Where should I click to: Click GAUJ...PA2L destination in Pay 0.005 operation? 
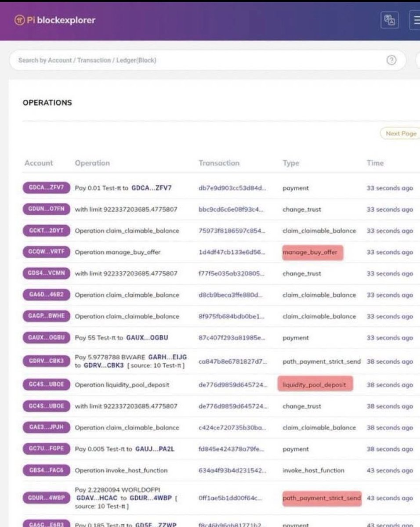(x=154, y=449)
